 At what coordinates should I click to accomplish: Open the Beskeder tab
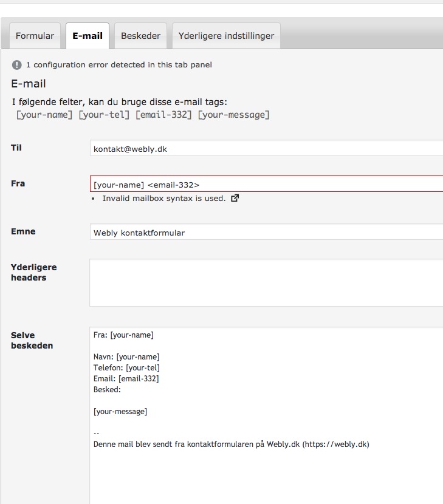[x=140, y=36]
